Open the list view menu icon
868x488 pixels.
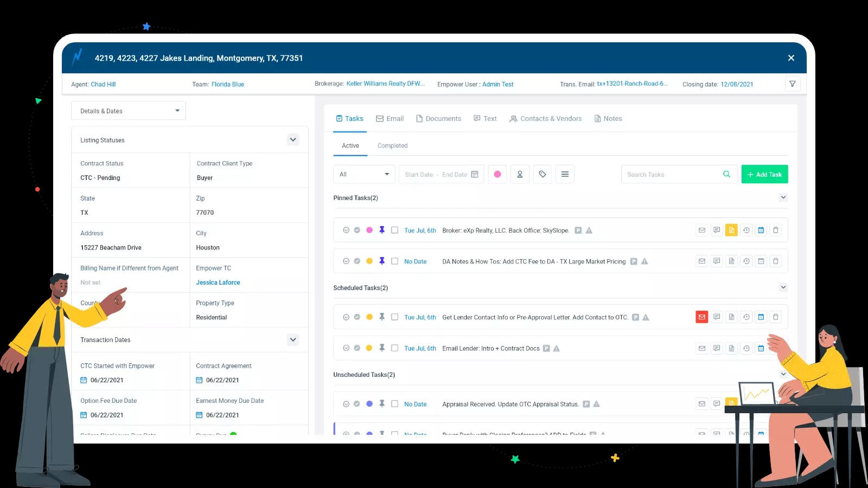565,174
